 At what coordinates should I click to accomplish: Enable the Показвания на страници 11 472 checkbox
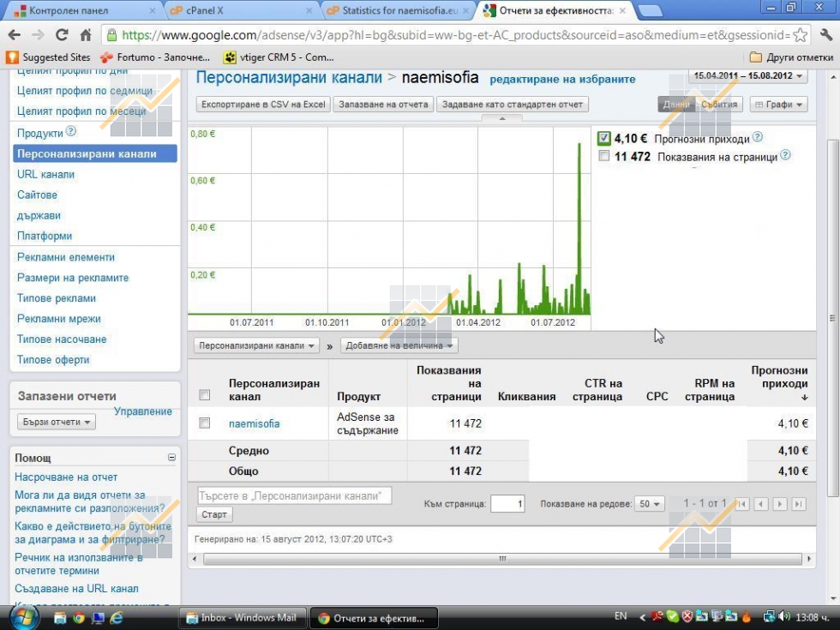pyautogui.click(x=603, y=156)
